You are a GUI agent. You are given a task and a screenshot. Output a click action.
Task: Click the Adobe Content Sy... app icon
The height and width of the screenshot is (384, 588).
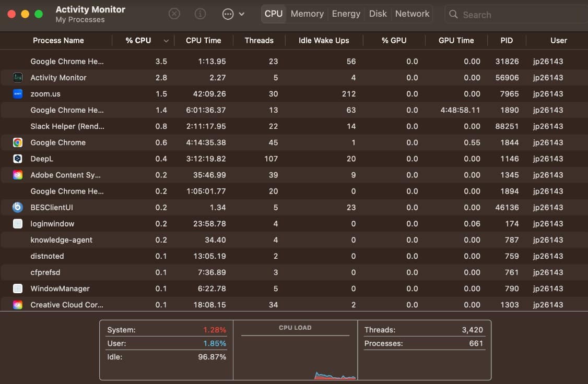coord(18,175)
